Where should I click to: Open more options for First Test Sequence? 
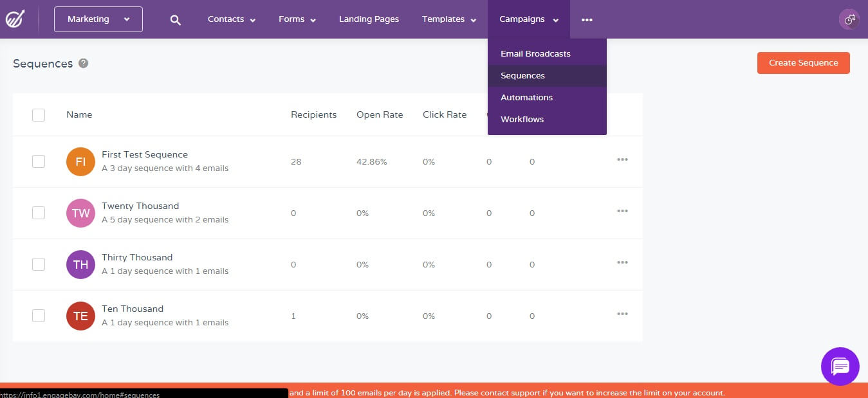click(x=622, y=160)
